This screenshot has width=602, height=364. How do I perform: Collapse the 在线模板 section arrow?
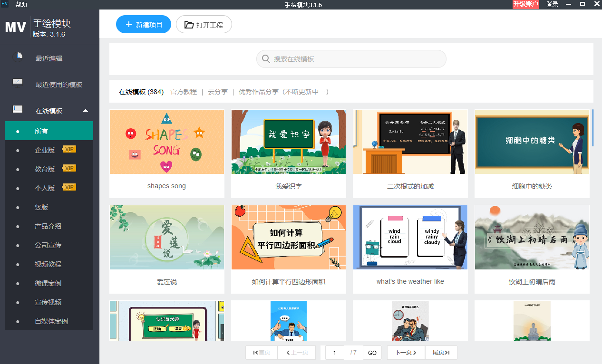tap(86, 111)
